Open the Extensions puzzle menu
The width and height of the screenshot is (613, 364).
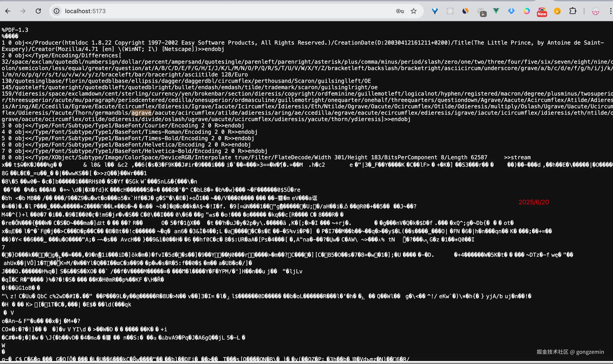coord(573,11)
